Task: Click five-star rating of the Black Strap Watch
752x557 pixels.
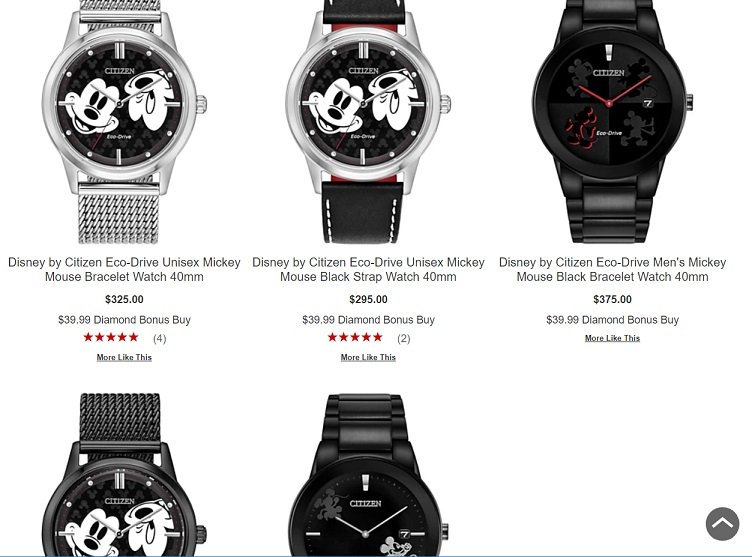Action: click(x=355, y=338)
